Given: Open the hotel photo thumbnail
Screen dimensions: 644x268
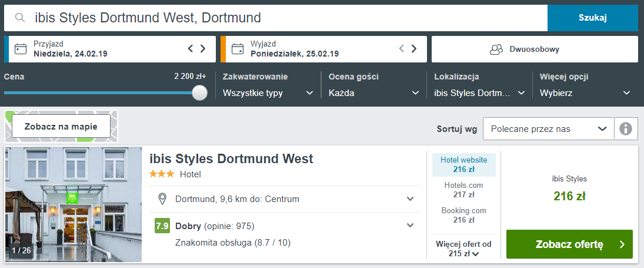Looking at the screenshot, I should pyautogui.click(x=73, y=204).
